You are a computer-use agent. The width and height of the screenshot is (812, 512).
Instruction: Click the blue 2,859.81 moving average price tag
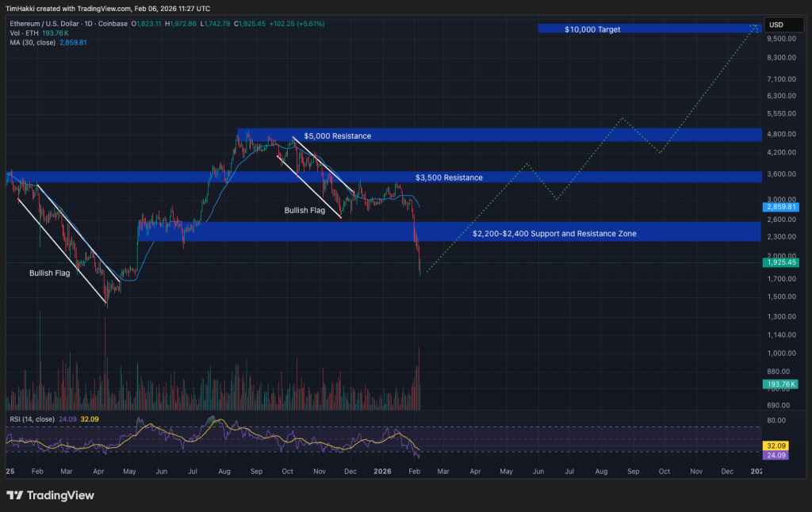tap(779, 207)
